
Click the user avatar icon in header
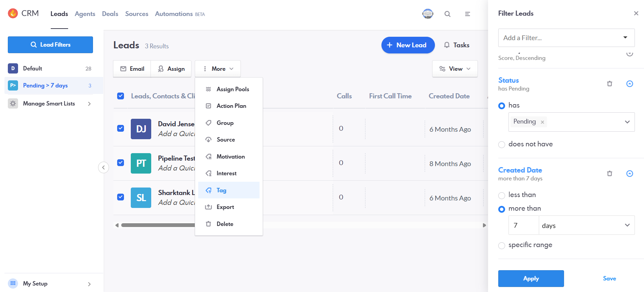pos(427,14)
